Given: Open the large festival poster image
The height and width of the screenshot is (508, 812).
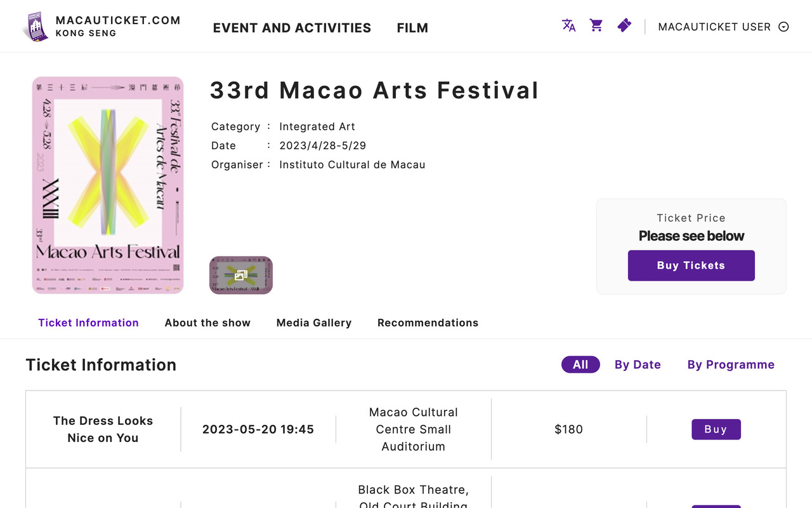Looking at the screenshot, I should 108,185.
